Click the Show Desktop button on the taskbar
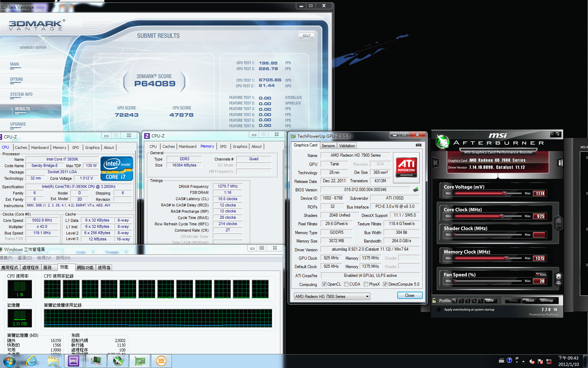Viewport: 588px width, 368px height. point(585,361)
